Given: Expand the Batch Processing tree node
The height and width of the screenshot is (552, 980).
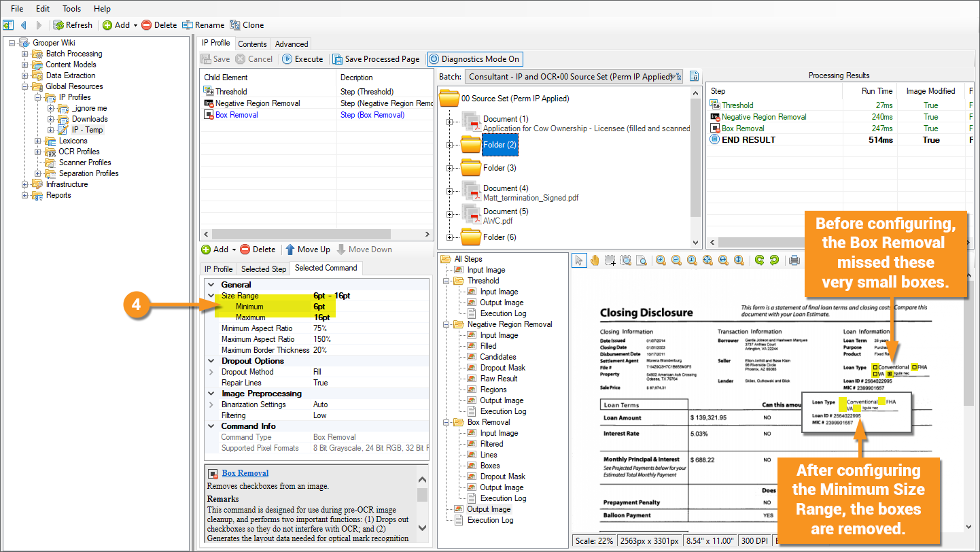Looking at the screenshot, I should tap(25, 54).
